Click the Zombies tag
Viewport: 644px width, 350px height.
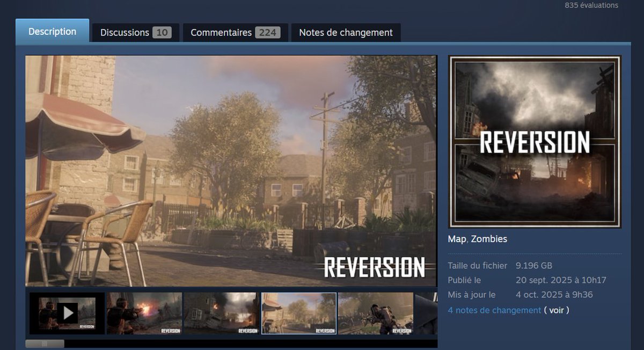point(489,239)
